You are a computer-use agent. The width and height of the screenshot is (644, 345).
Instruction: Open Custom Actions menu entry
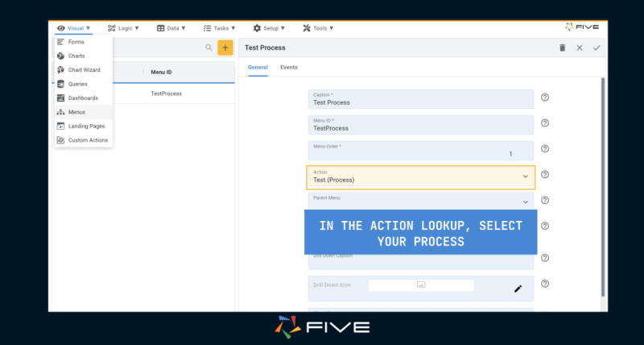pyautogui.click(x=84, y=139)
